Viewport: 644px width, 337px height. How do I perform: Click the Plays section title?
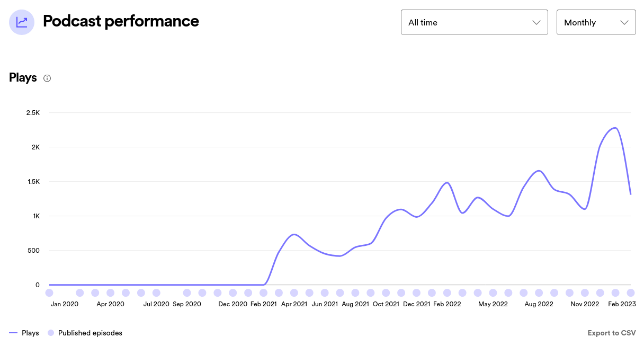click(x=23, y=78)
